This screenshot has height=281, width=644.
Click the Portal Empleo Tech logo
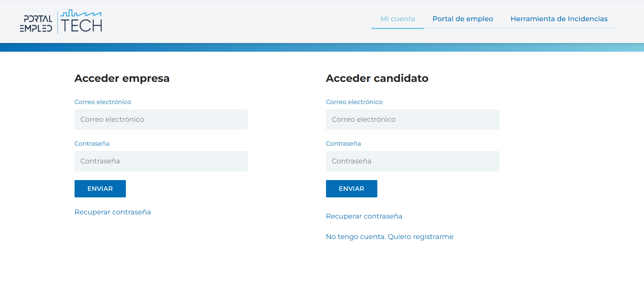click(61, 22)
